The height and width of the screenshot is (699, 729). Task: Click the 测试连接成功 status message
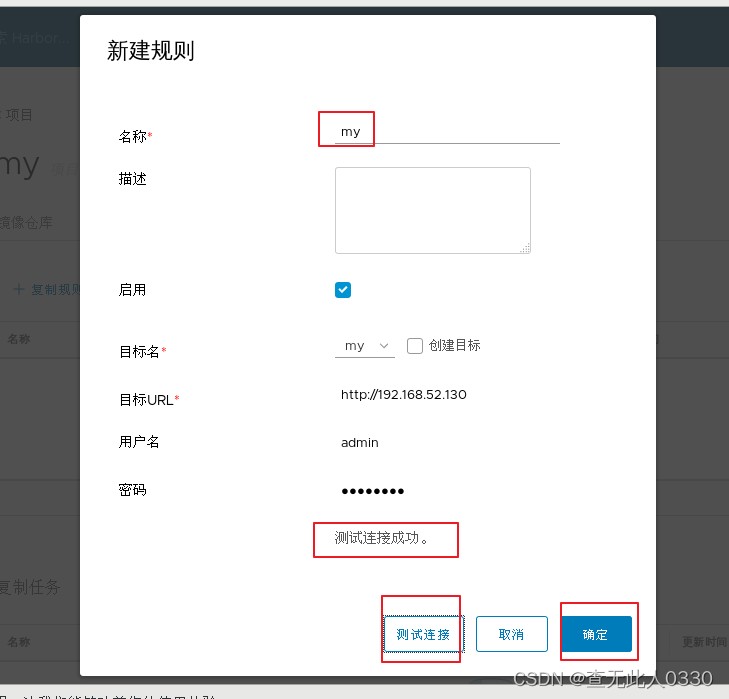pos(381,538)
